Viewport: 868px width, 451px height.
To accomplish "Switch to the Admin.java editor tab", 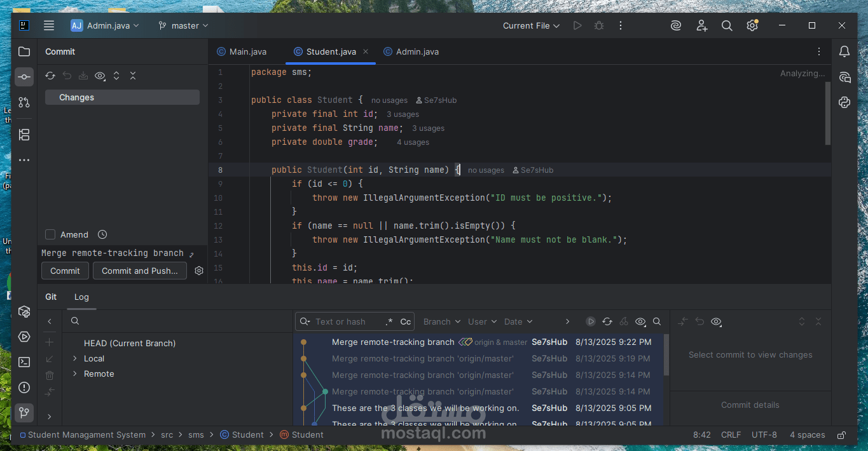I will click(411, 51).
